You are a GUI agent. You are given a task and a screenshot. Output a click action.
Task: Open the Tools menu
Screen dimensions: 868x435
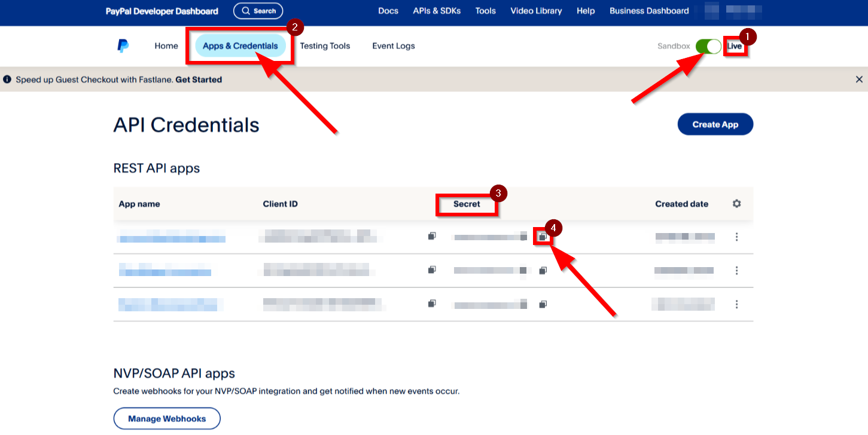tap(486, 11)
